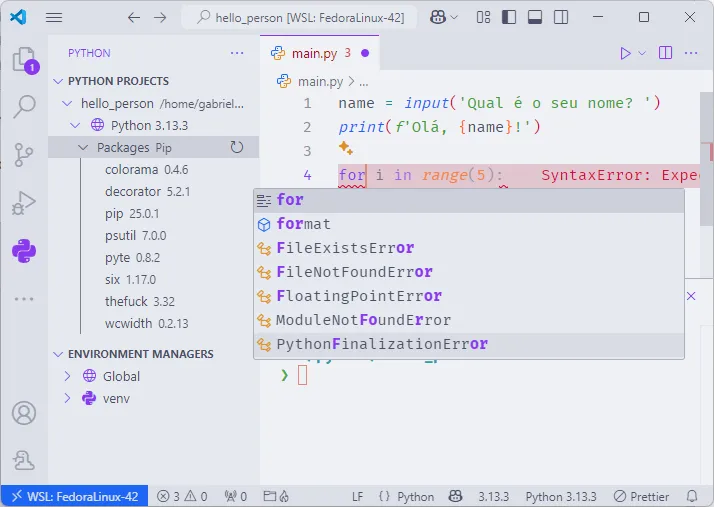The width and height of the screenshot is (714, 507).
Task: Collapse the hello_person project node
Action: click(x=67, y=103)
